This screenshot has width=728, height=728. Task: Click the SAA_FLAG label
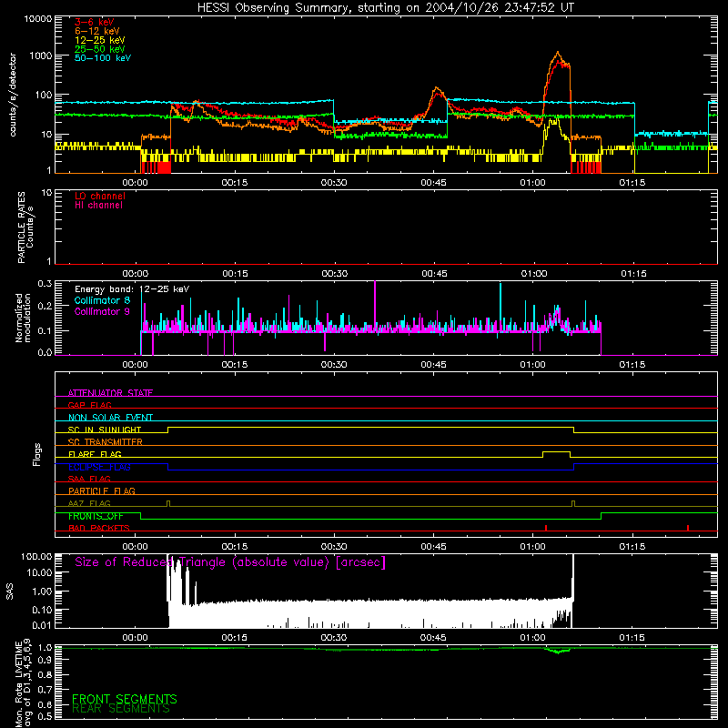(x=89, y=479)
